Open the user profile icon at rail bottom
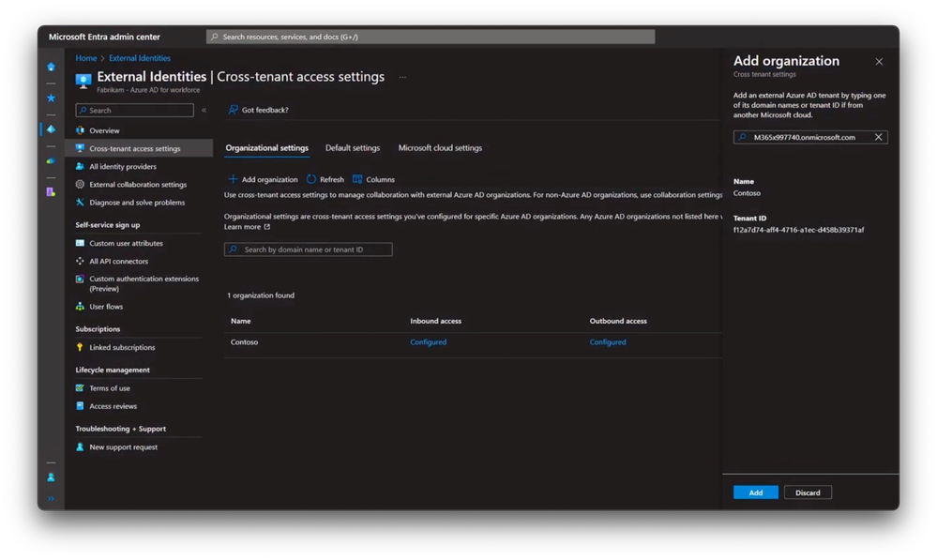 pyautogui.click(x=51, y=477)
